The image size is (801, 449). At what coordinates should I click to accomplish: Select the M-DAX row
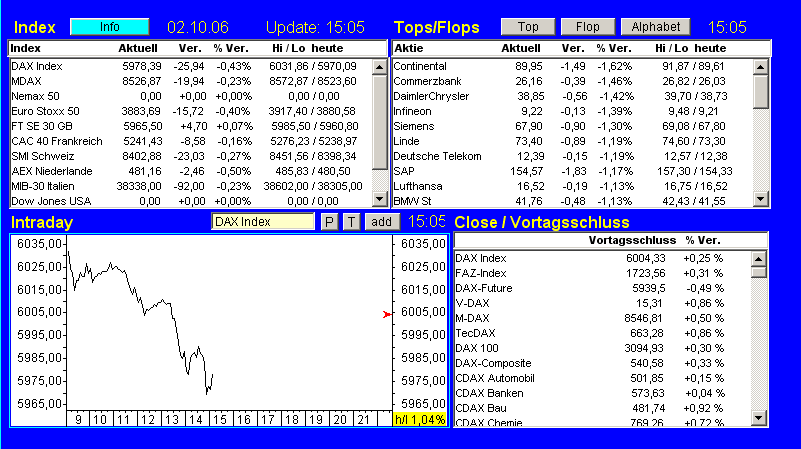point(602,318)
